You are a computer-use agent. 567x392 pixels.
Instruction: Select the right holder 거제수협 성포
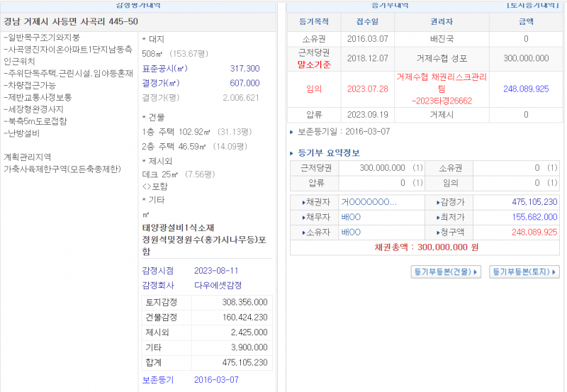(442, 58)
